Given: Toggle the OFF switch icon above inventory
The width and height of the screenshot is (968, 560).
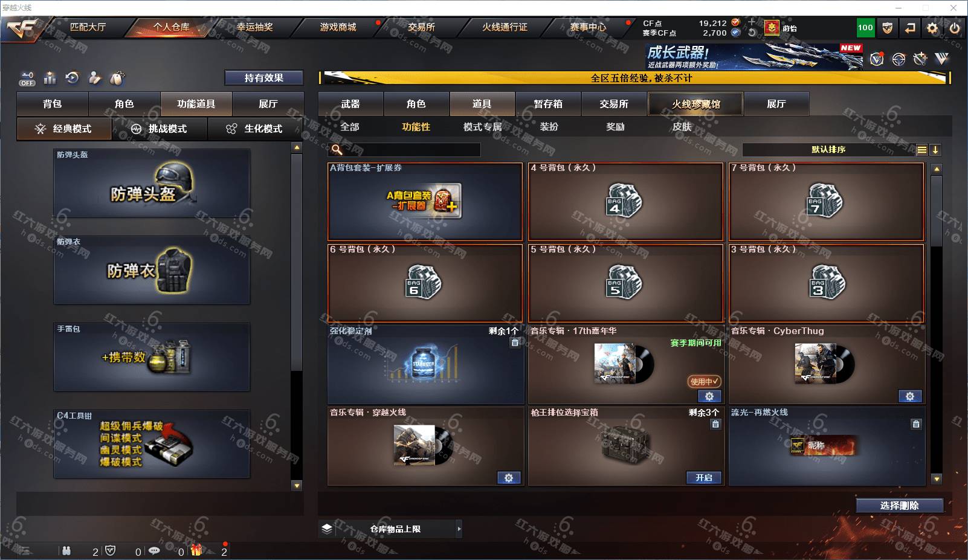Looking at the screenshot, I should (27, 79).
